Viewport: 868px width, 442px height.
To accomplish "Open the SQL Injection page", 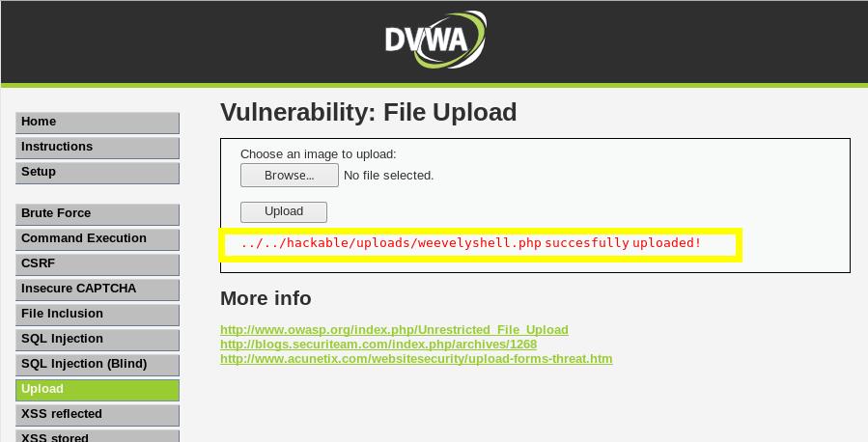I will coord(98,341).
